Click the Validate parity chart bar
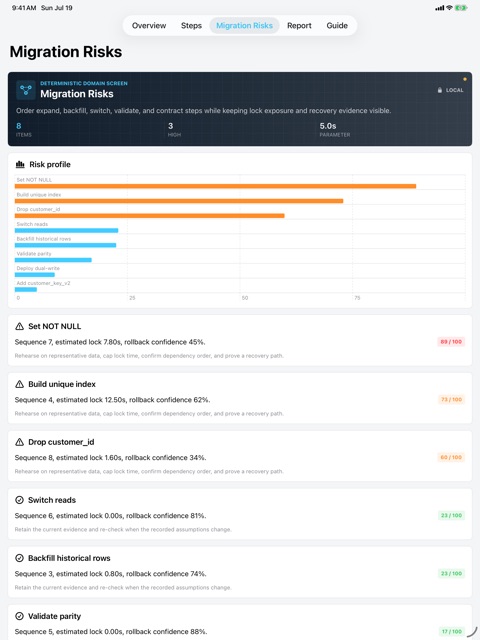 [53, 260]
